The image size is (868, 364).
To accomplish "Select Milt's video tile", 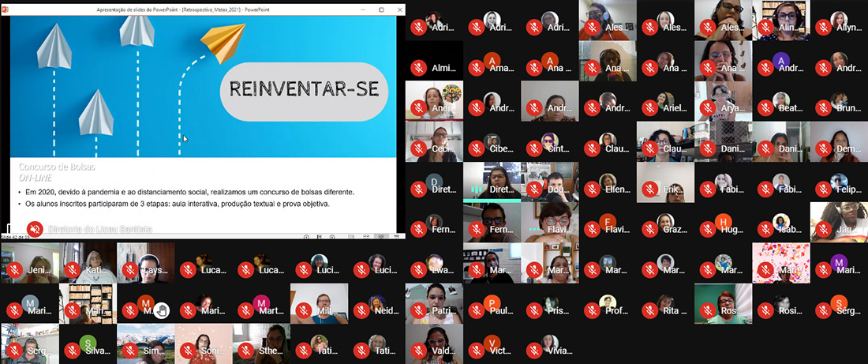I will 319,303.
